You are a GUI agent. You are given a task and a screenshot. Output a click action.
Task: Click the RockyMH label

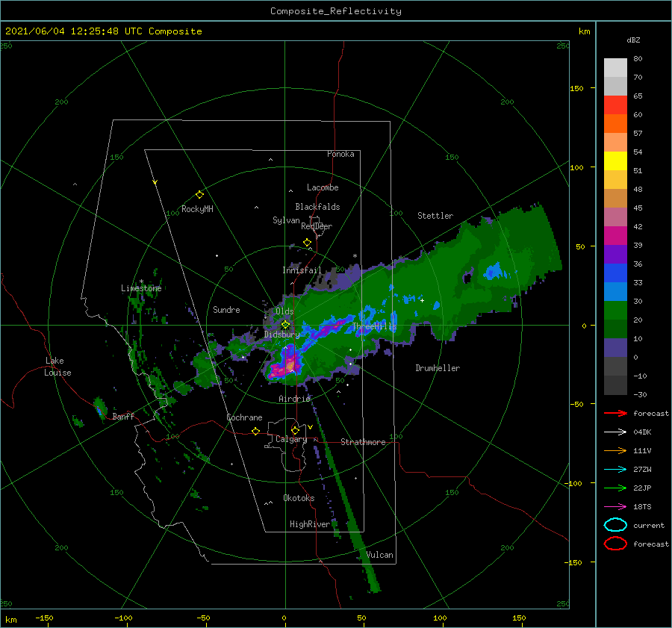click(x=197, y=209)
